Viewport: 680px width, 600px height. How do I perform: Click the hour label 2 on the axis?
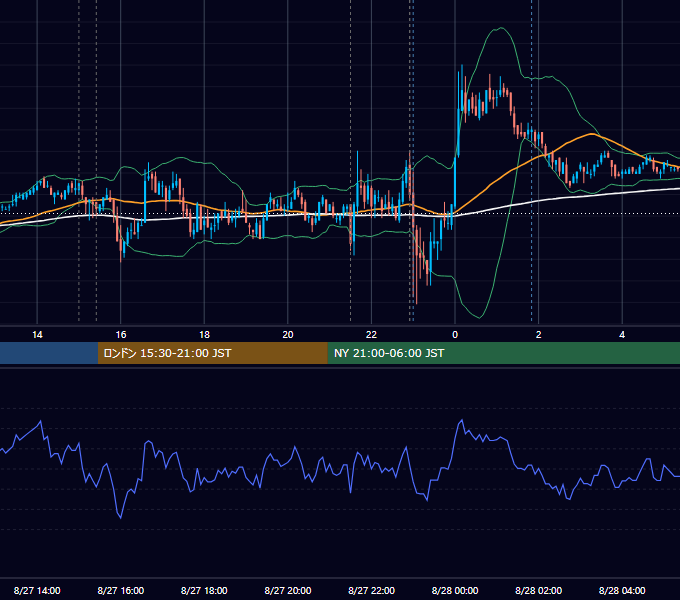tap(538, 334)
